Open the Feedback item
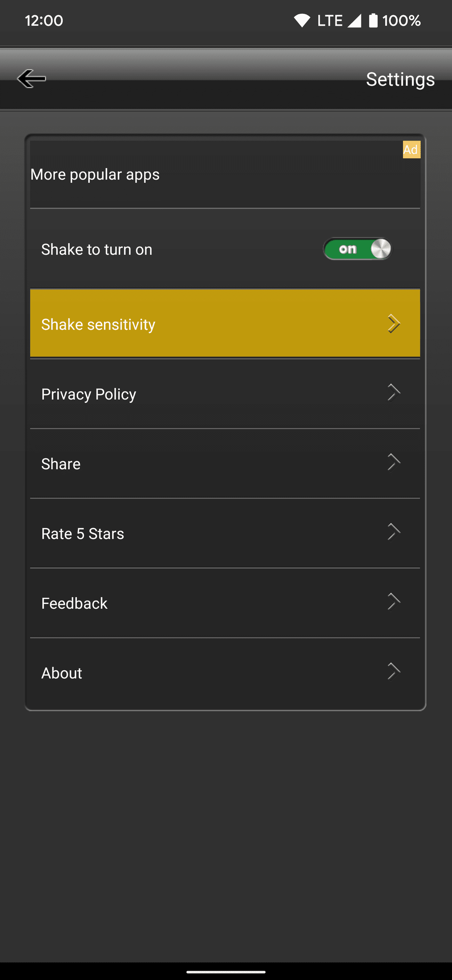452x980 pixels. tap(74, 603)
